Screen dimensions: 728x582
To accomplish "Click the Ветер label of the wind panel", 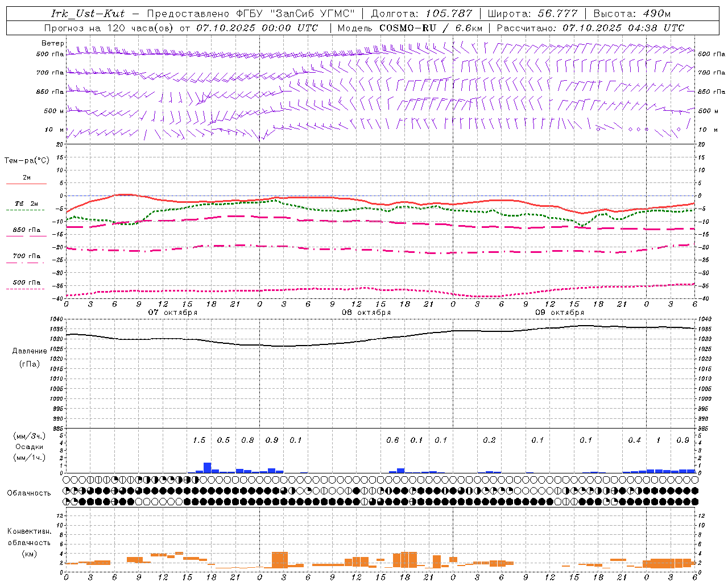I will [x=53, y=43].
